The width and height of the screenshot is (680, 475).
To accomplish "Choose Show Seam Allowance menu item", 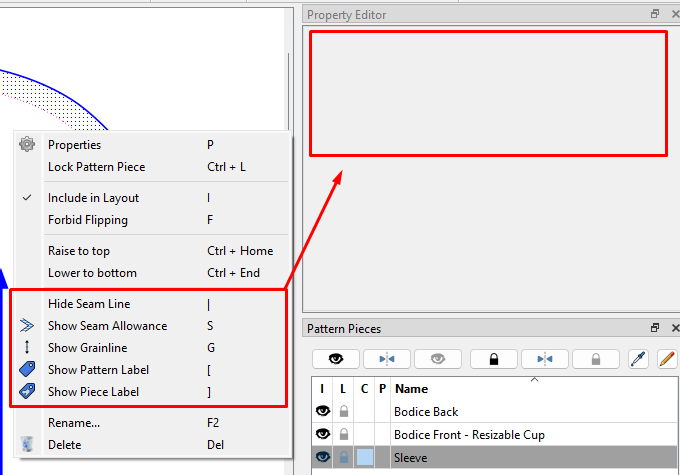I will [x=107, y=326].
